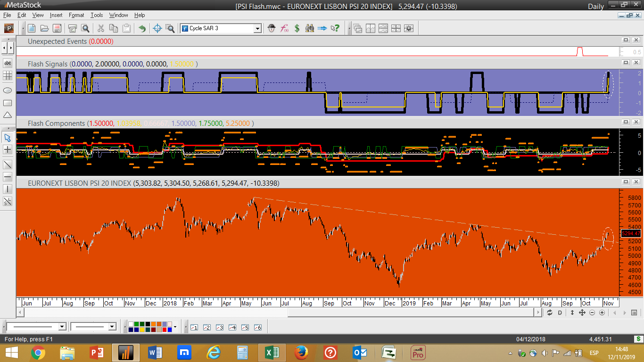644x362 pixels.
Task: Switch to chart layout number 3
Action: click(x=219, y=327)
